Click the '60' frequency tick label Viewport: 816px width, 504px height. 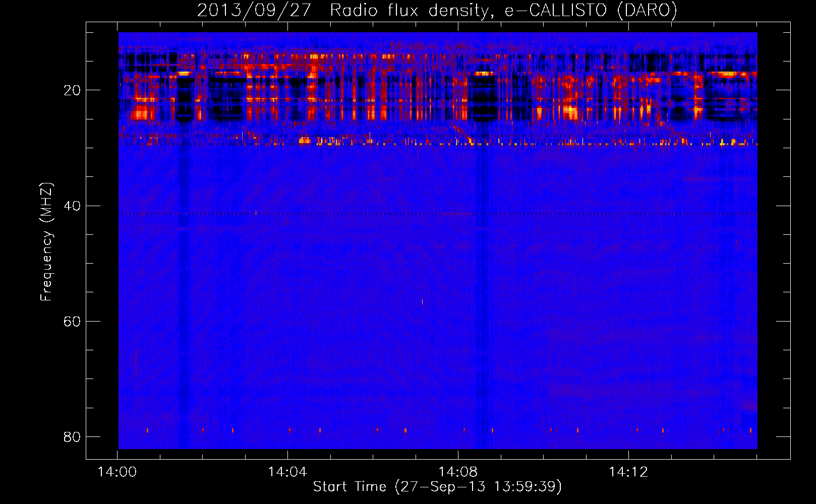(72, 322)
